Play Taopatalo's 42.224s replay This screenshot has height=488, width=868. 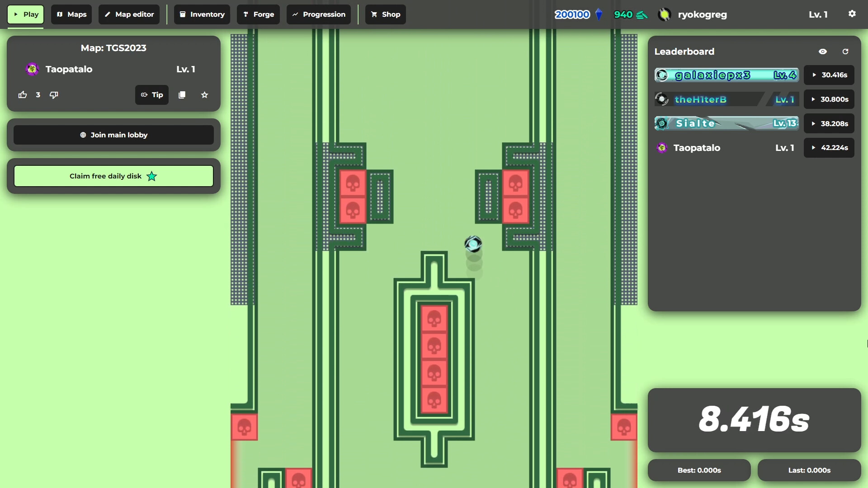point(829,147)
